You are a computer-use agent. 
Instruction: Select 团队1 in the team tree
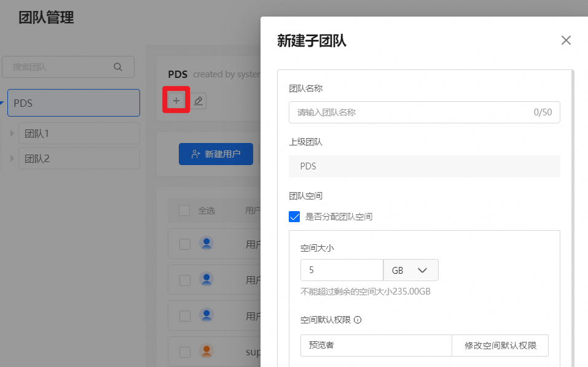click(79, 133)
